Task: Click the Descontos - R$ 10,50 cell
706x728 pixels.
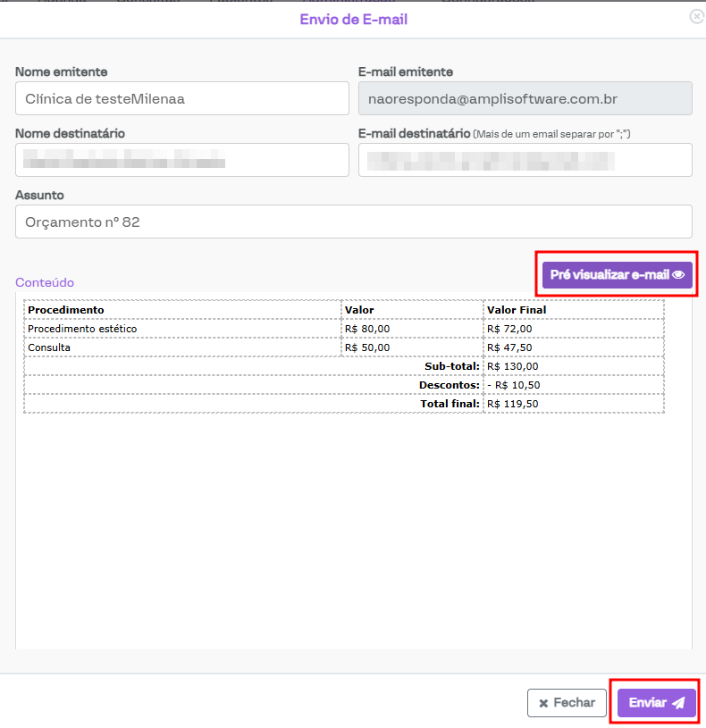Action: pyautogui.click(x=573, y=385)
